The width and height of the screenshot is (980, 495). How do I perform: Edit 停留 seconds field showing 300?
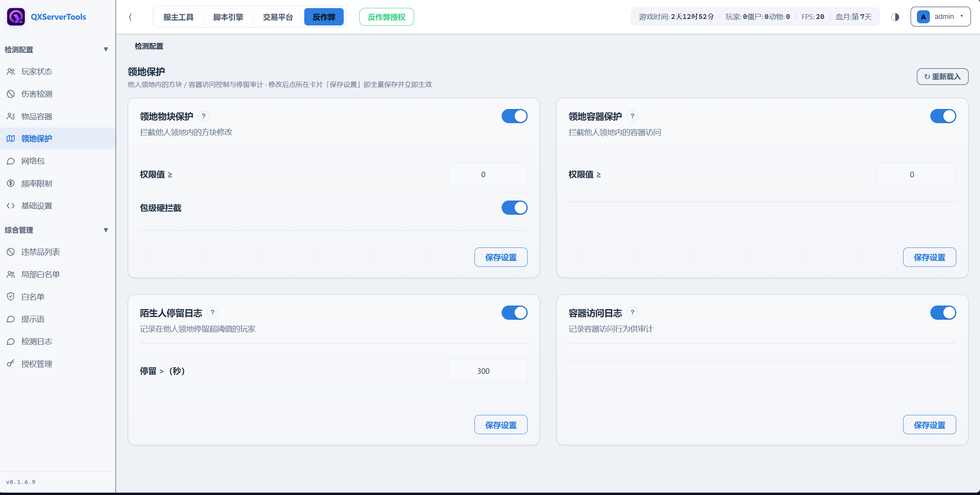tap(487, 371)
